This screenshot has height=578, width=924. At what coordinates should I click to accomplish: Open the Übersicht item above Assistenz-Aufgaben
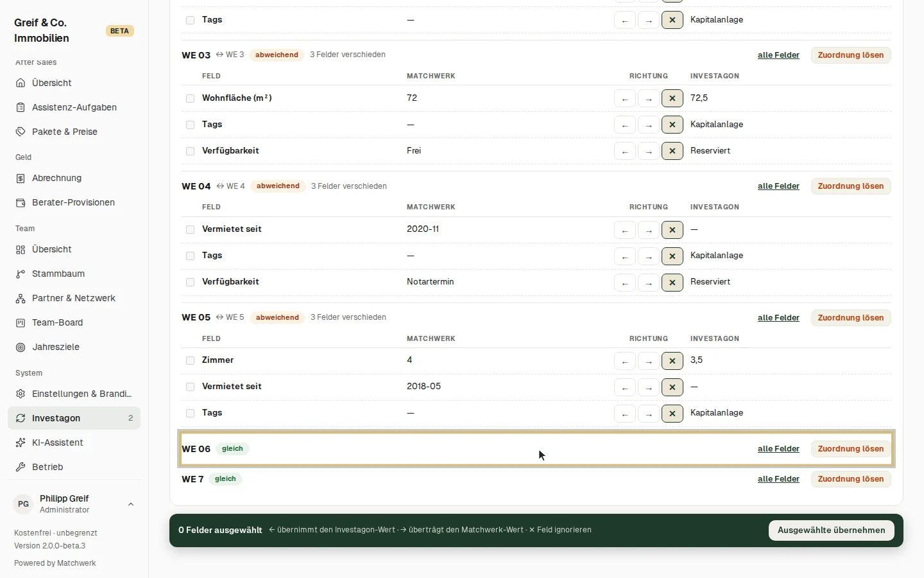pyautogui.click(x=74, y=83)
